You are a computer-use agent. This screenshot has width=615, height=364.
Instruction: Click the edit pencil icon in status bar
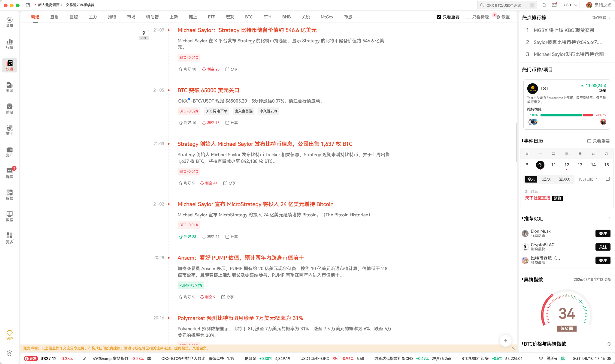[85, 359]
